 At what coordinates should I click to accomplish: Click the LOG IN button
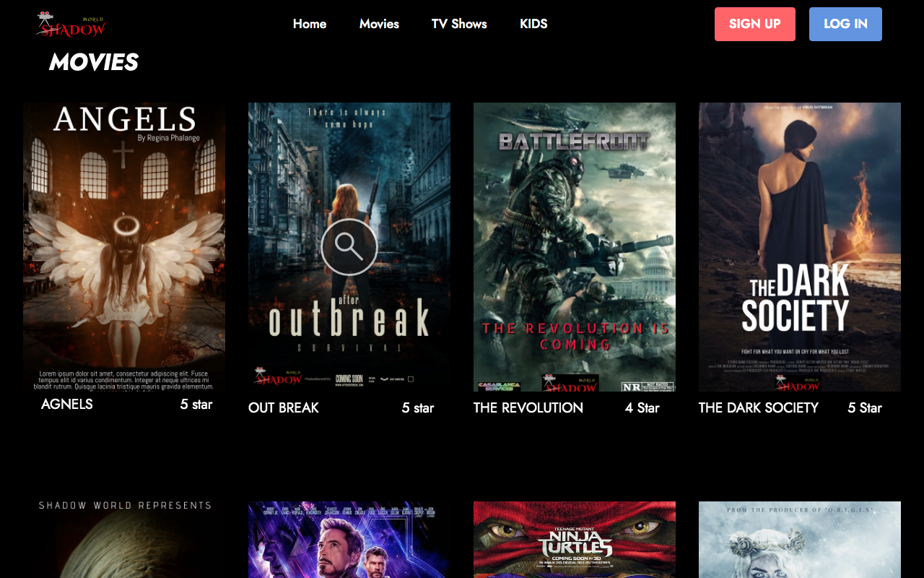845,24
